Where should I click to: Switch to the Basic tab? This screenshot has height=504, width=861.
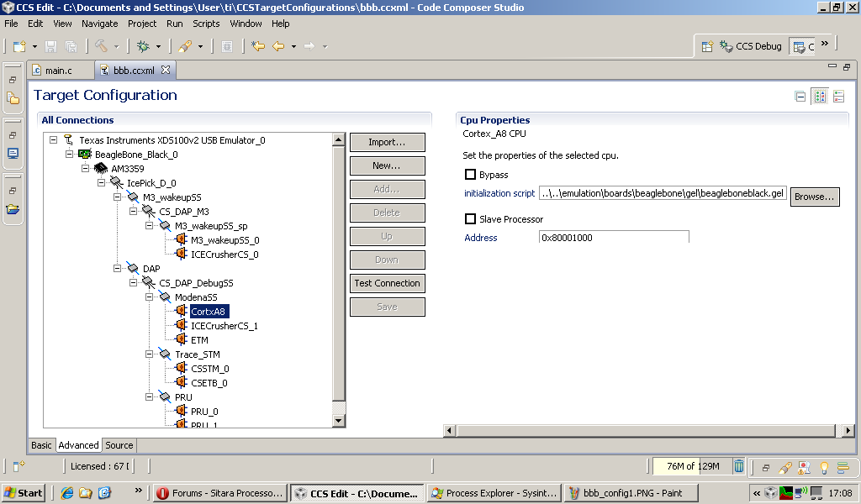[41, 445]
